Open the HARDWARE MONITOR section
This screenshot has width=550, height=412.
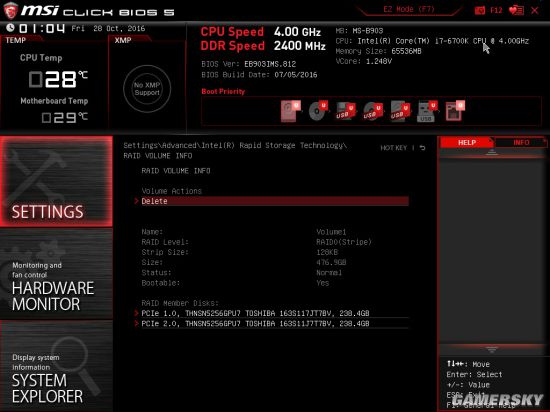click(56, 273)
